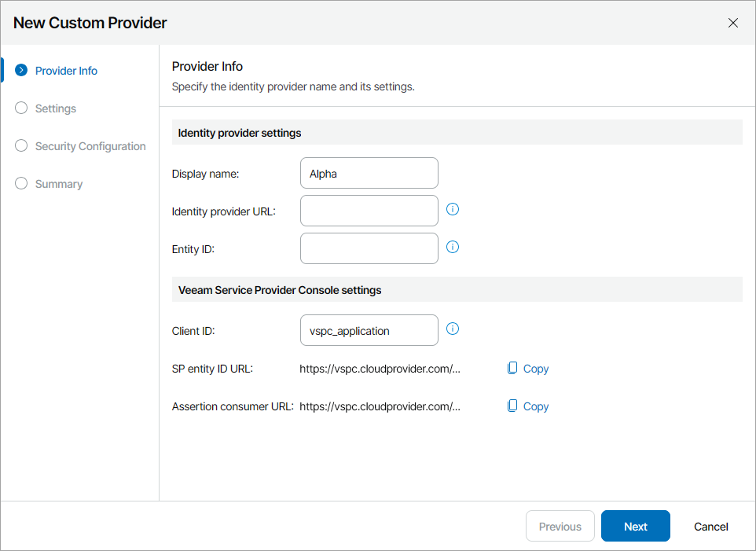Show the Client ID info tooltip icon
The height and width of the screenshot is (551, 756).
click(x=453, y=329)
